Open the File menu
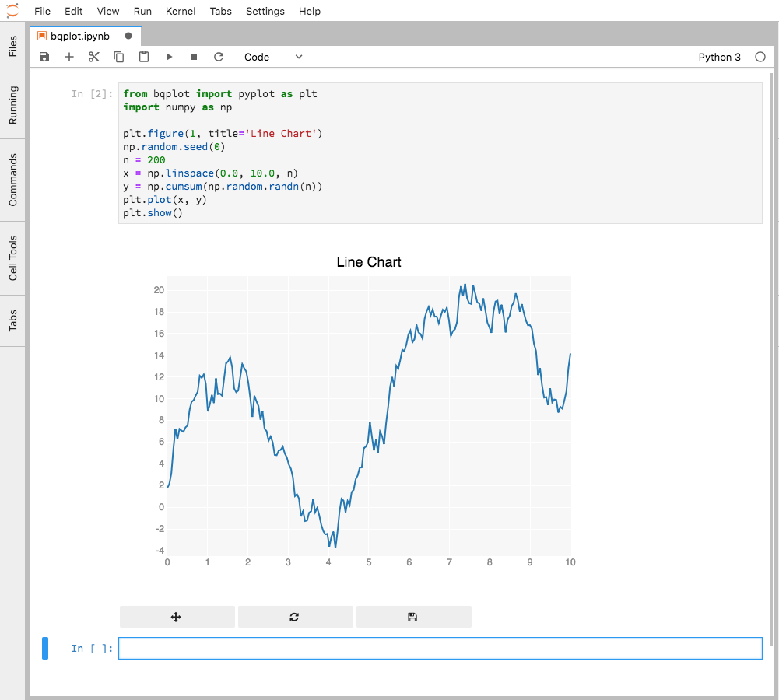Screen dimensions: 779x700 42,11
